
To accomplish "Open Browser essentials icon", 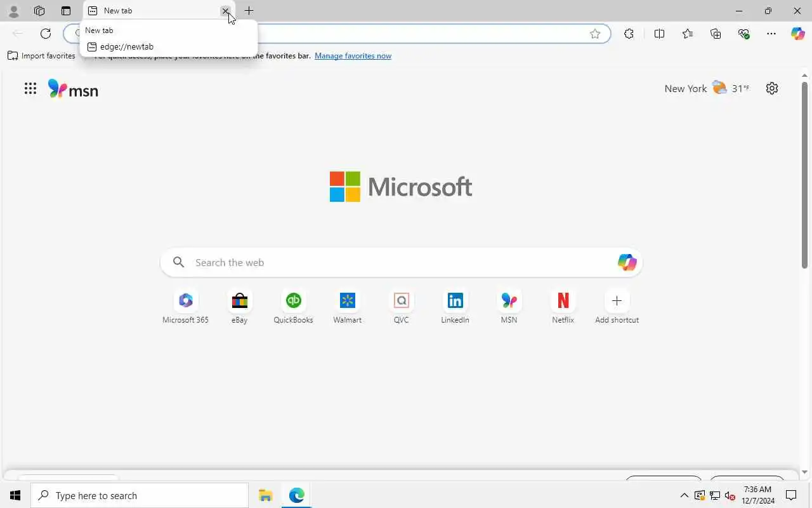I will point(743,34).
